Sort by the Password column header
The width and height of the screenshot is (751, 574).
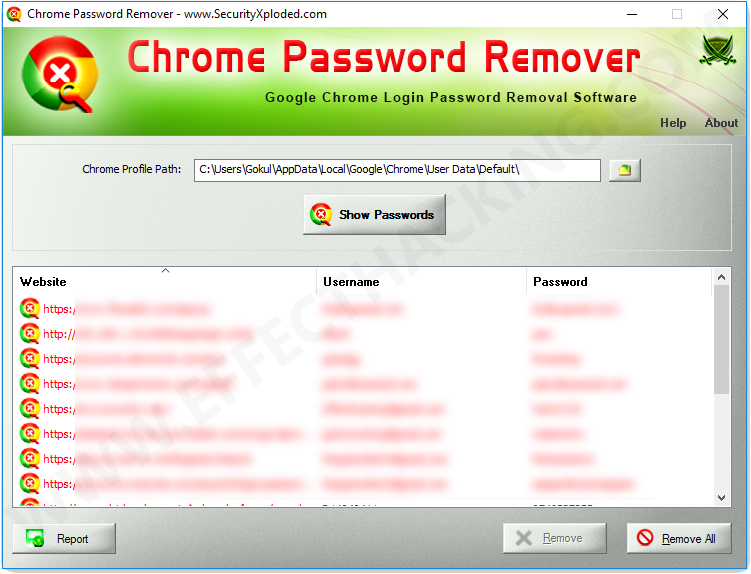tap(619, 281)
